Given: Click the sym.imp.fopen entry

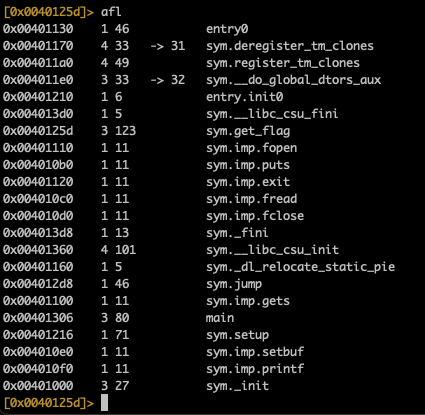Looking at the screenshot, I should pyautogui.click(x=251, y=148).
